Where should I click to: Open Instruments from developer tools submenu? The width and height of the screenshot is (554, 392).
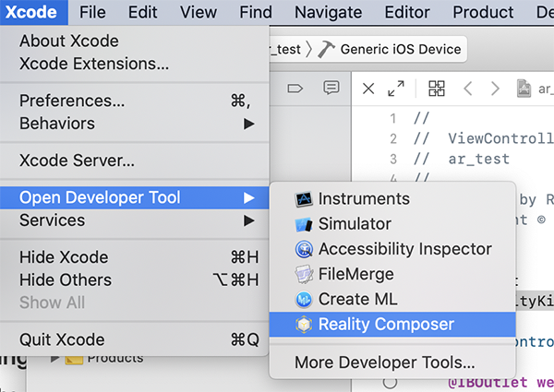pos(364,198)
